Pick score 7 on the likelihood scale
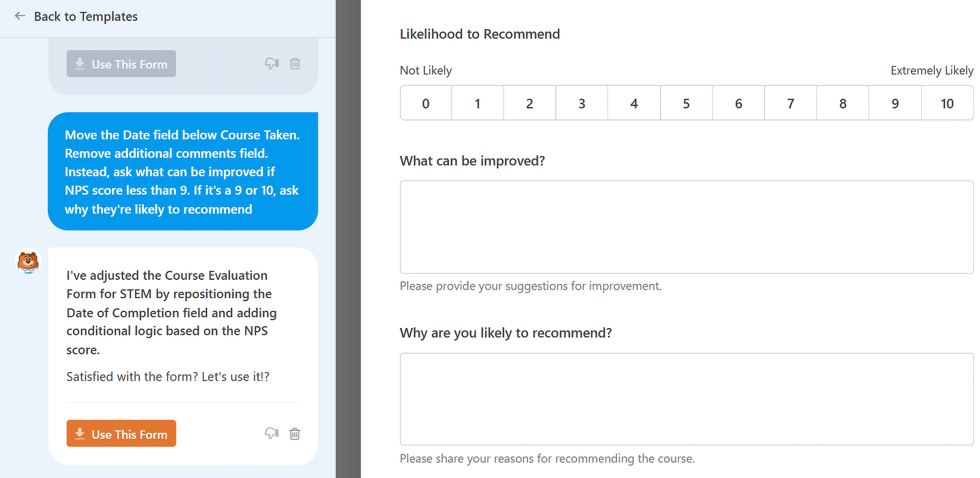 (790, 103)
